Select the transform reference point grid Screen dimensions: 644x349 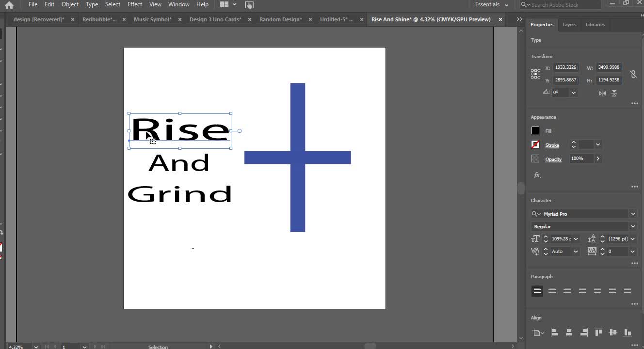[x=535, y=74]
